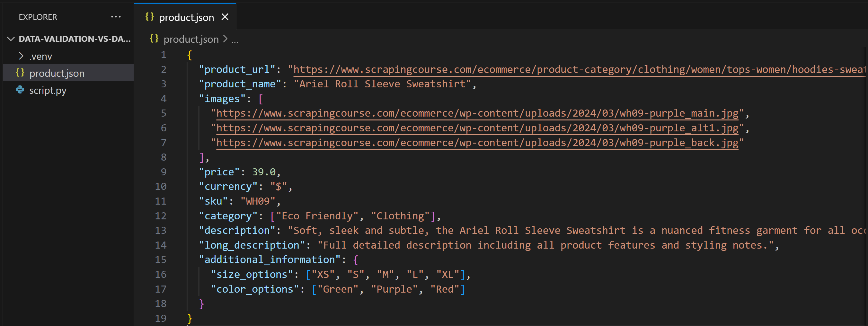Click line number 9 next to price
Viewport: 868px width, 326px height.
[x=164, y=172]
